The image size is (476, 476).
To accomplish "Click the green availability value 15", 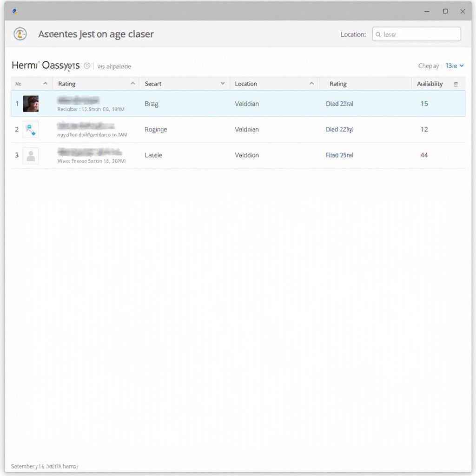I will (x=424, y=103).
